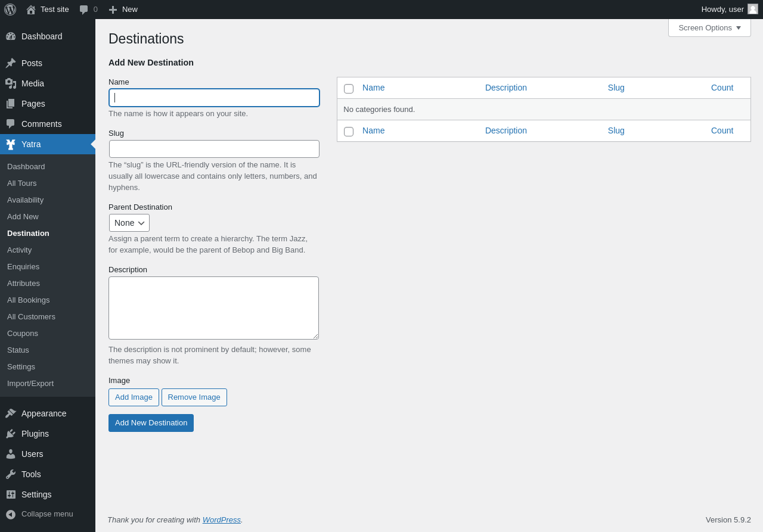Image resolution: width=763 pixels, height=532 pixels.
Task: Focus the Slug input field
Action: point(214,149)
